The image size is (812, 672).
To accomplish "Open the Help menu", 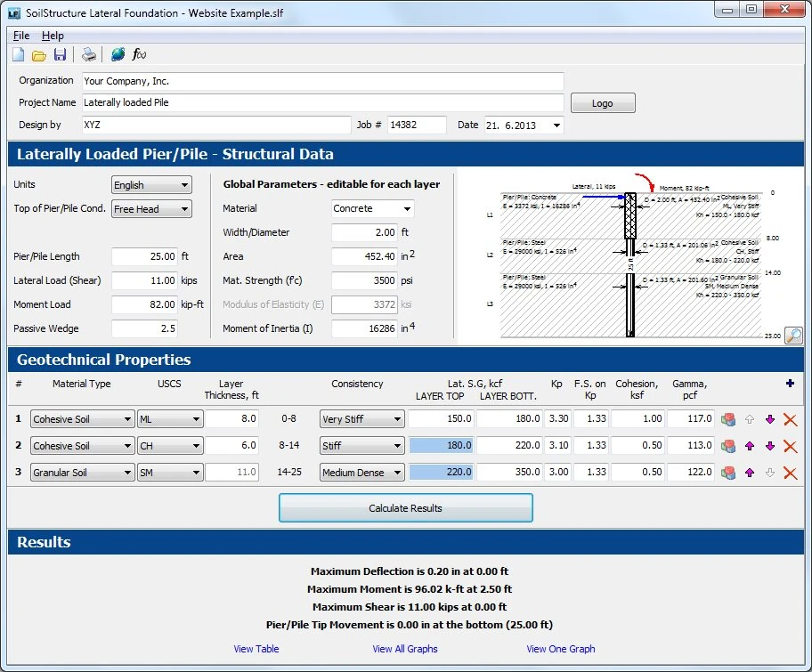I will point(53,36).
